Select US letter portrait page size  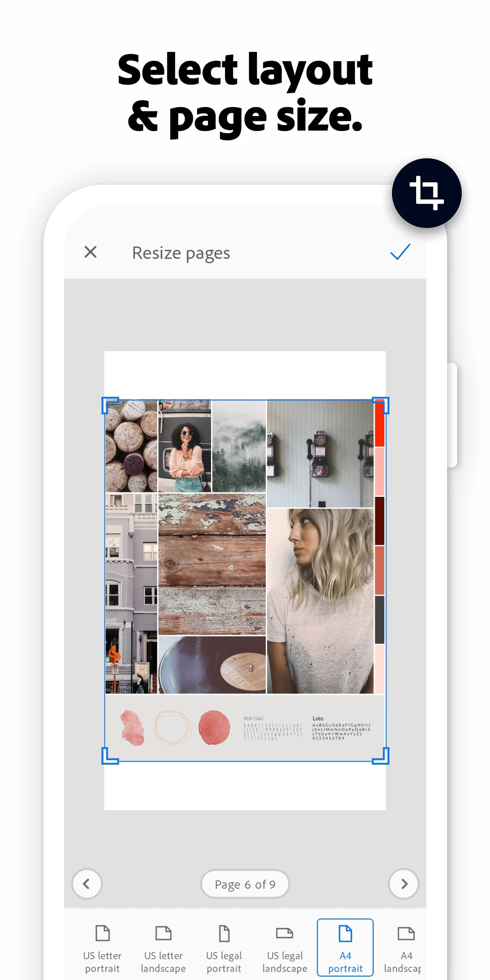click(x=102, y=949)
